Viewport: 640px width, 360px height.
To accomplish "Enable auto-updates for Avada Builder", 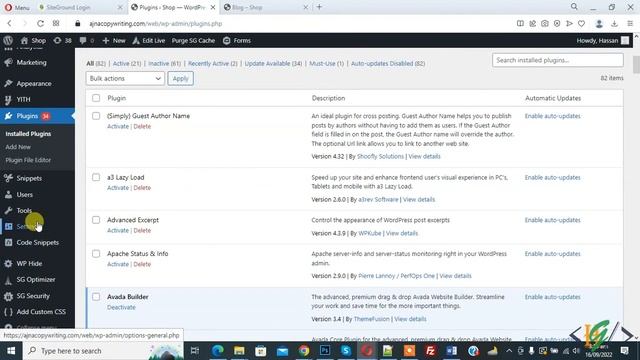I will [553, 297].
